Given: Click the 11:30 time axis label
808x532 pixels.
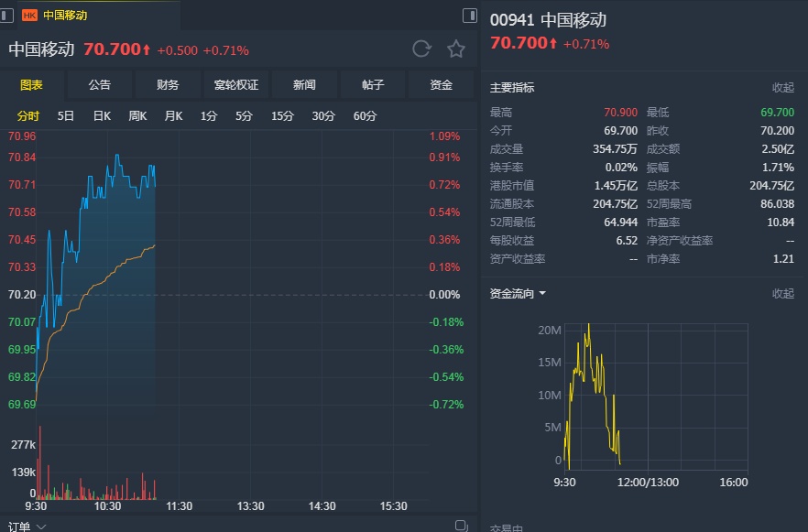Looking at the screenshot, I should tap(179, 506).
